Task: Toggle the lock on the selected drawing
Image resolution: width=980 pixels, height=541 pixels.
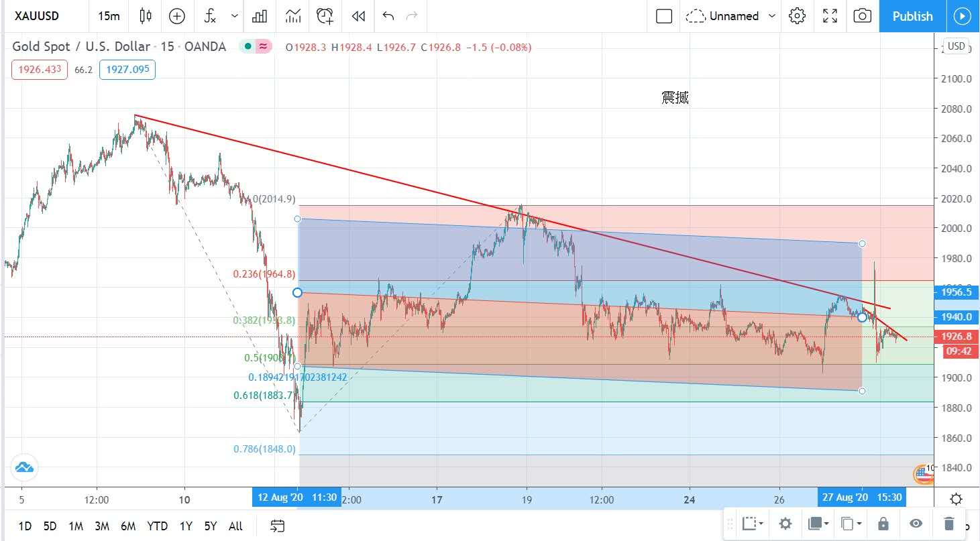Action: (x=883, y=524)
